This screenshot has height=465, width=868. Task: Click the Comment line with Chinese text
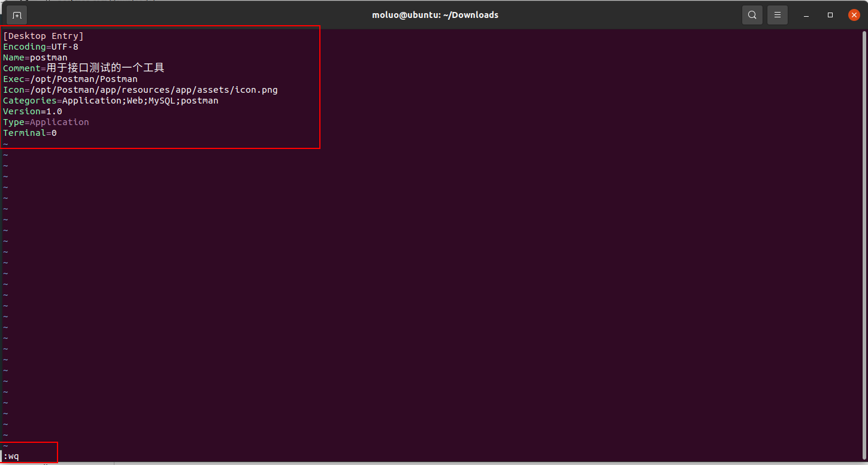84,68
